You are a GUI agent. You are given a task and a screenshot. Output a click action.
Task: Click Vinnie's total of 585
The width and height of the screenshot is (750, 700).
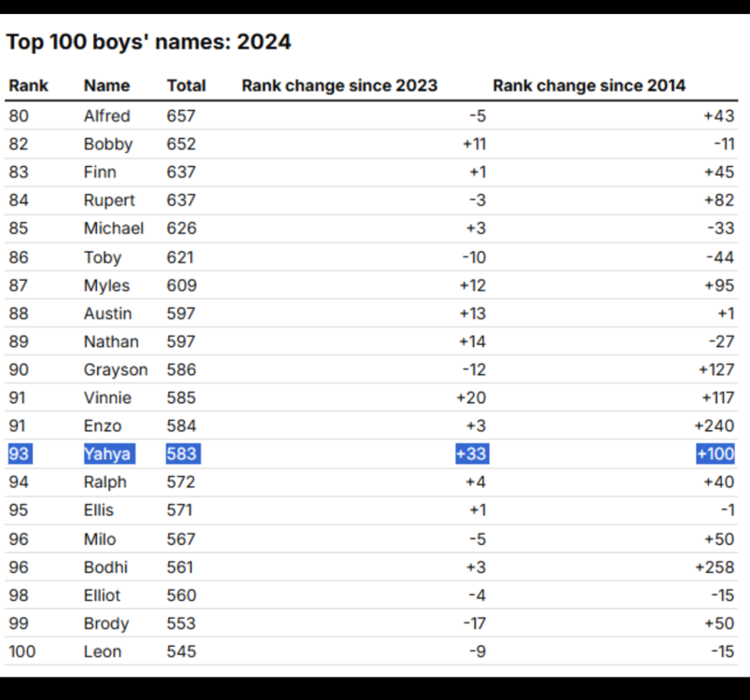click(181, 398)
